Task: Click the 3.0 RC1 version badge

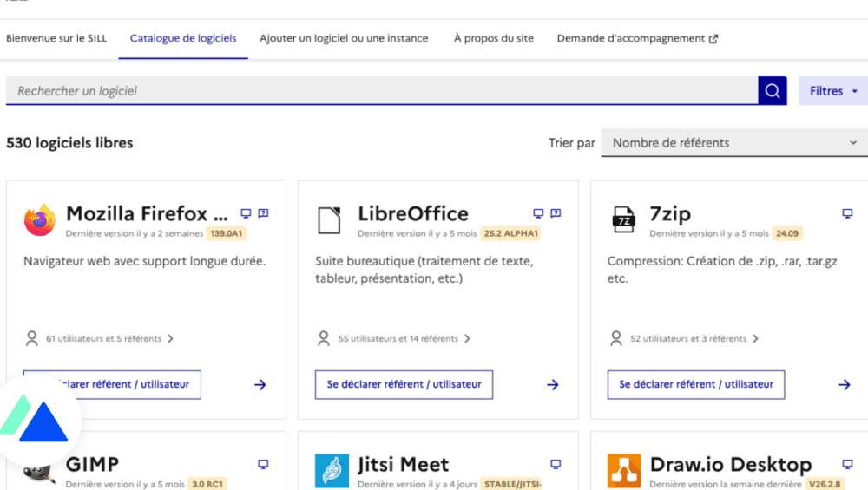Action: click(x=207, y=484)
